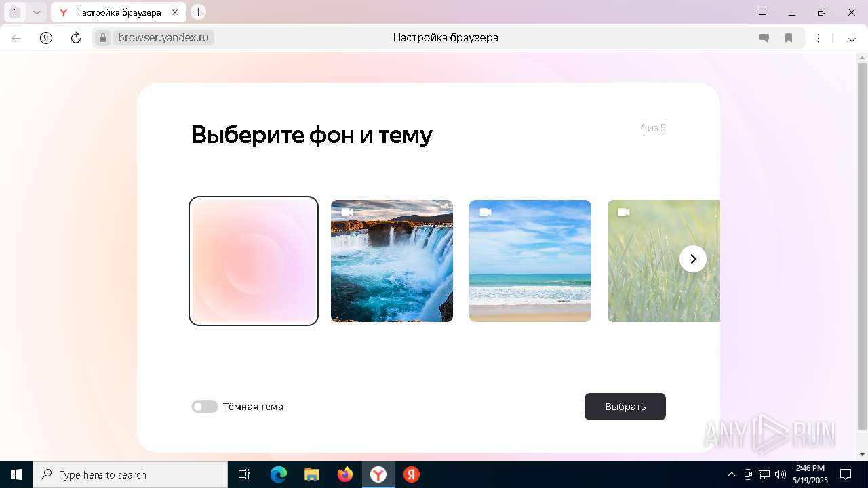
Task: Open the clock showing 2:46 PM
Action: 810,474
